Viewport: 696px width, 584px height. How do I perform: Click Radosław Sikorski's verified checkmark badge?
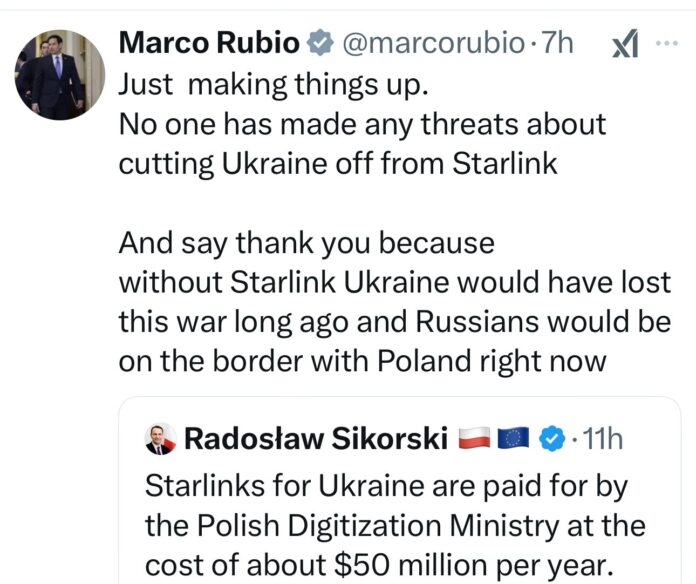(x=551, y=438)
